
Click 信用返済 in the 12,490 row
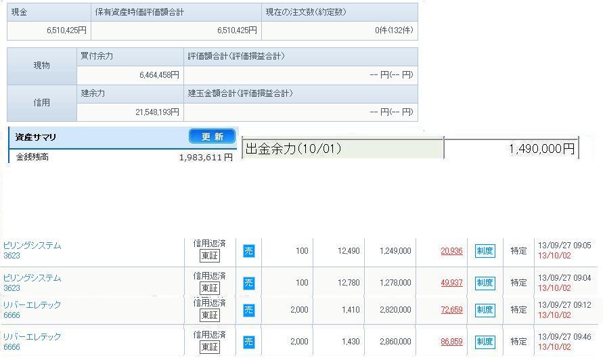[210, 244]
